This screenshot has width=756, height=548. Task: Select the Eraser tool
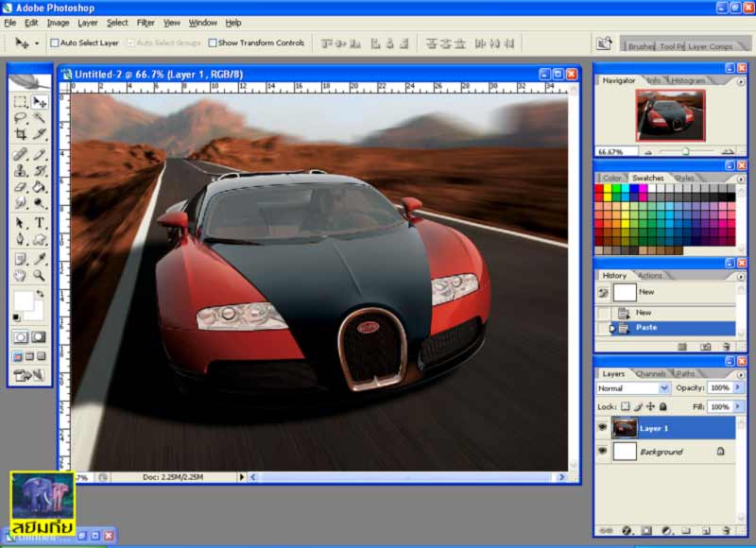20,186
